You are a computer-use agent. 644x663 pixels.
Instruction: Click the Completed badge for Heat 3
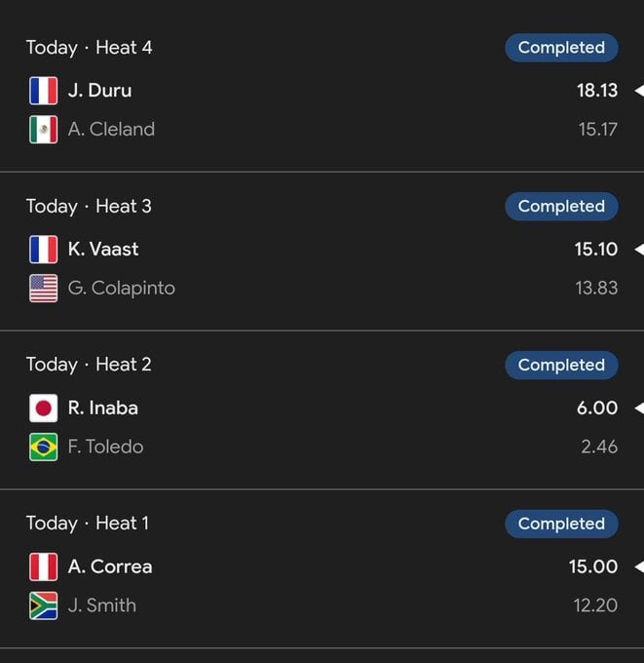(x=561, y=207)
